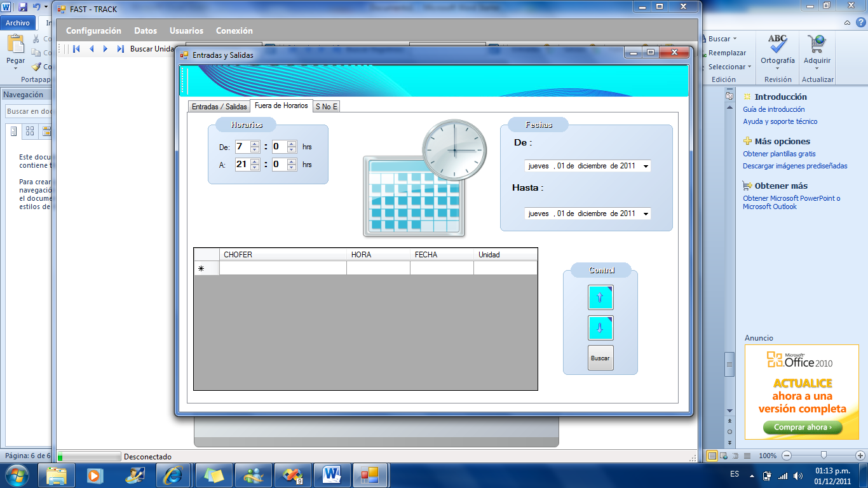Screen dimensions: 868x488
Task: Click the Word zoom slider handle
Action: 824,456
